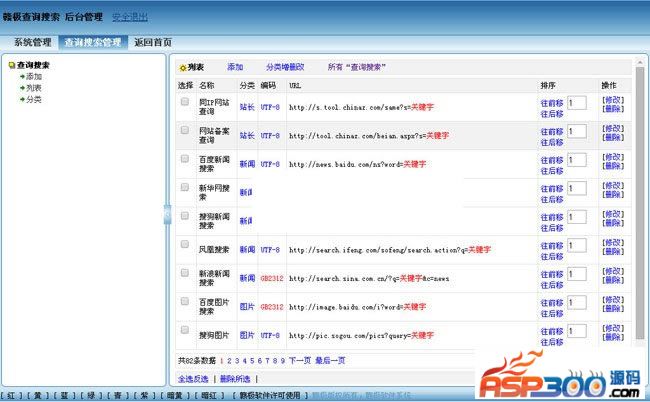Select the 百度新闻搜索 row checkbox
Viewport: 650px width, 402px height.
tap(185, 159)
